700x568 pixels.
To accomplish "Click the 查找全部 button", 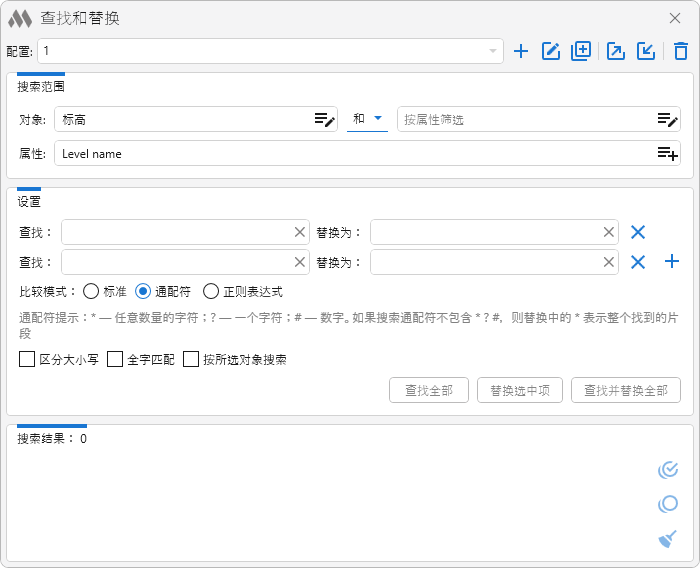I will (429, 391).
